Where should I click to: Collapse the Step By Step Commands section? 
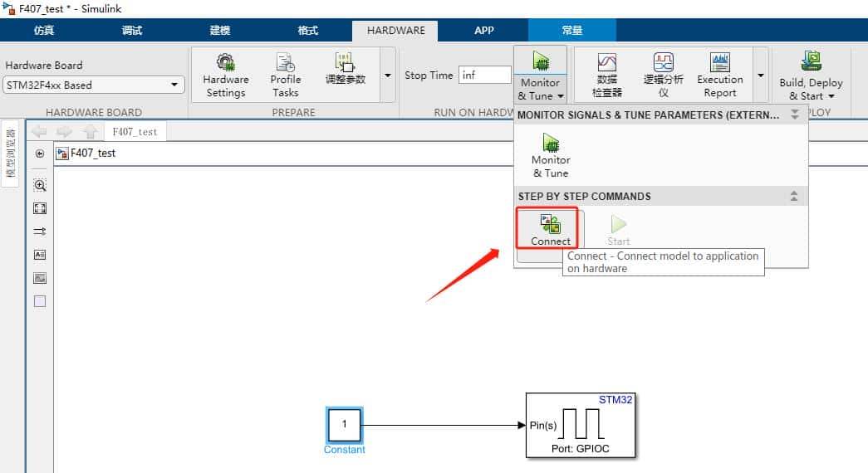[794, 196]
